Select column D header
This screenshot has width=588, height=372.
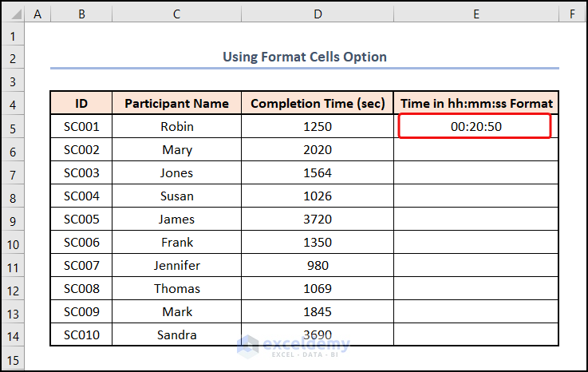(x=318, y=13)
